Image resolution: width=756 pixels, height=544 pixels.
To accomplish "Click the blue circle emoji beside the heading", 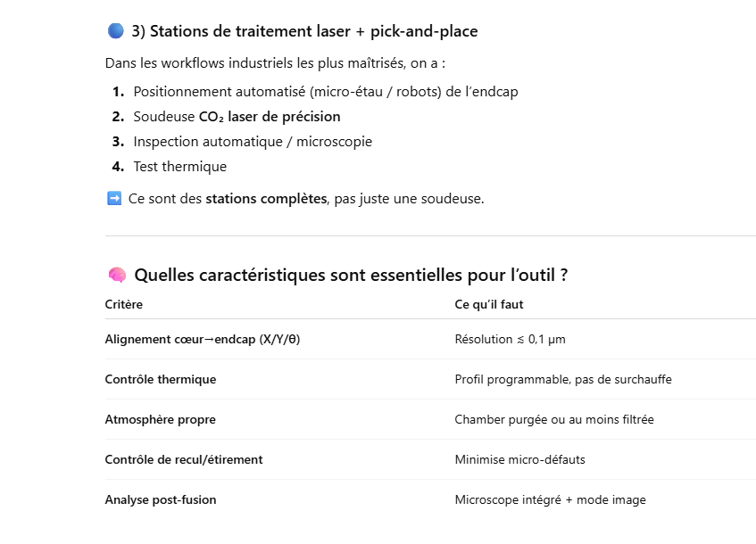I will [x=115, y=31].
